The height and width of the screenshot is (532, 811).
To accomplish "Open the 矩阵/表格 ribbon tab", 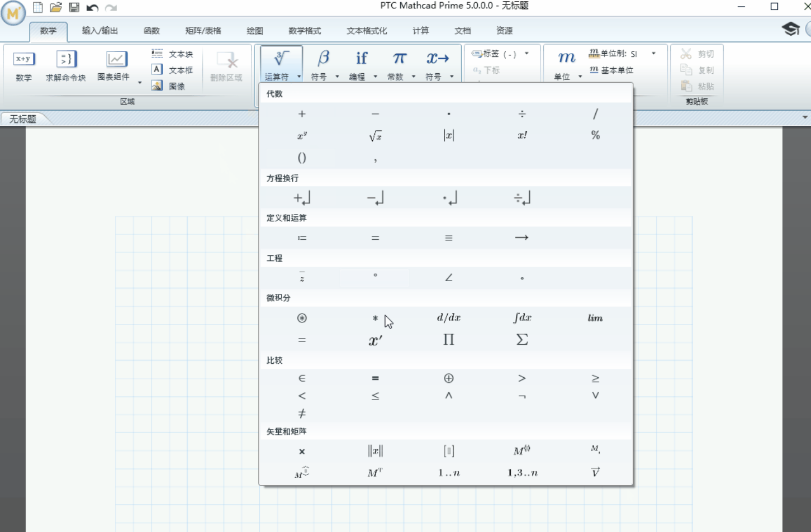I will pyautogui.click(x=203, y=31).
